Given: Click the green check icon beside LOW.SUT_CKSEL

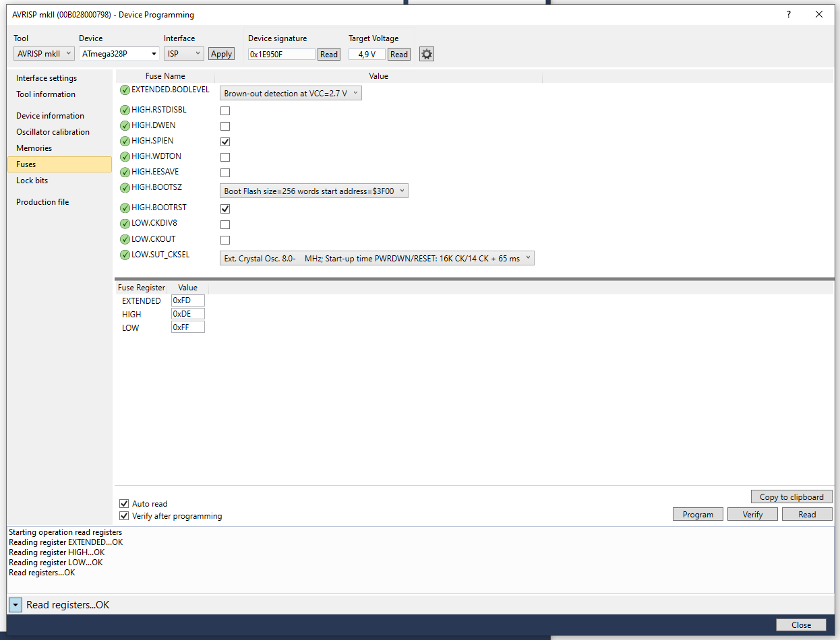Looking at the screenshot, I should [x=125, y=255].
